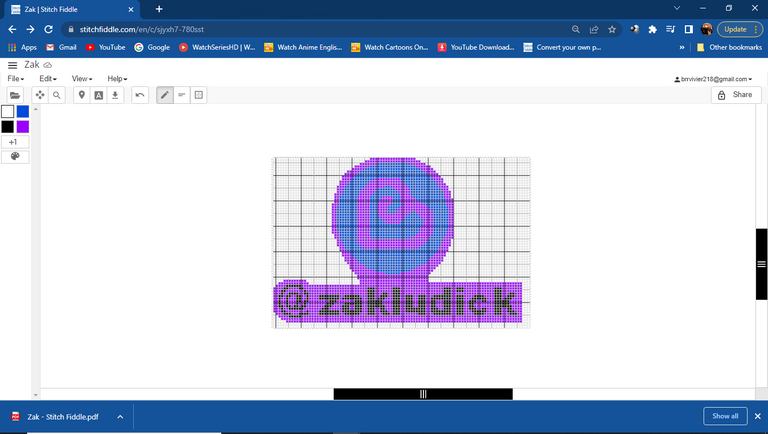768x434 pixels.
Task: Go forward in browser history
Action: 30,29
